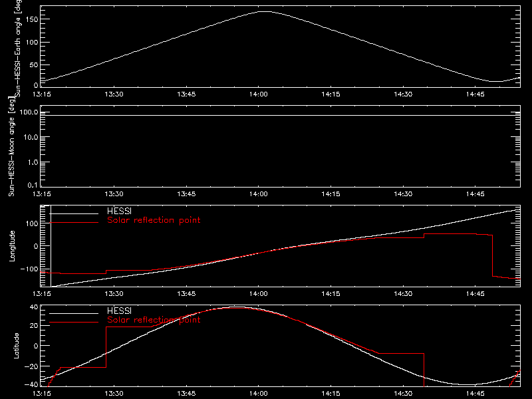Click 13:15 time label under Earth angle plot
Viewport: 532px width, 399px height.
coord(42,94)
